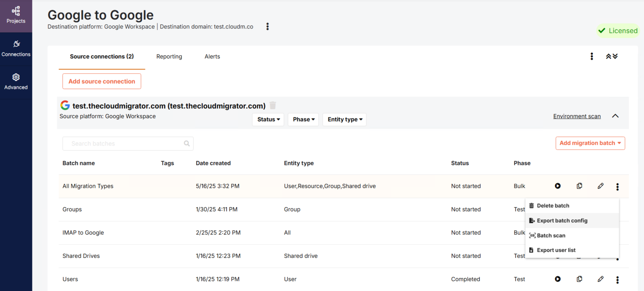
Task: Click the Google to Google project title
Action: (101, 15)
